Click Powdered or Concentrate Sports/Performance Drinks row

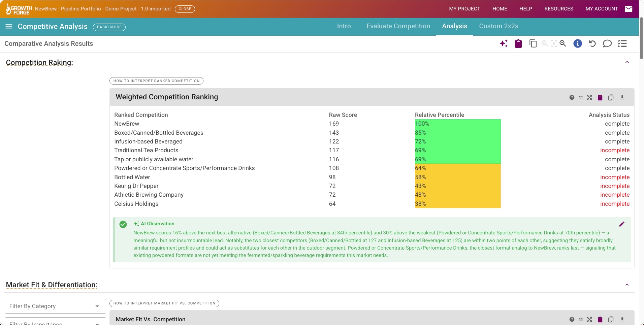(372, 168)
